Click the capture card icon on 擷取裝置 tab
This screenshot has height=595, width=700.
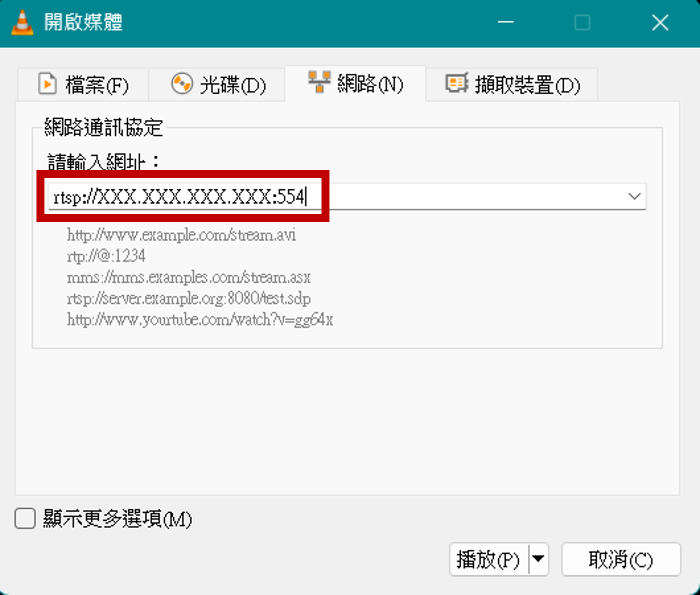[457, 83]
